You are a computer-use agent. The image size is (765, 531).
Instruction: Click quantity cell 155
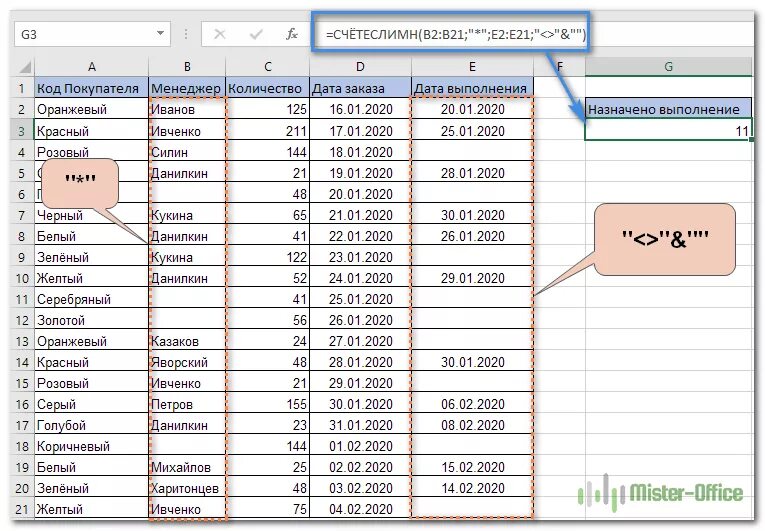pos(268,404)
